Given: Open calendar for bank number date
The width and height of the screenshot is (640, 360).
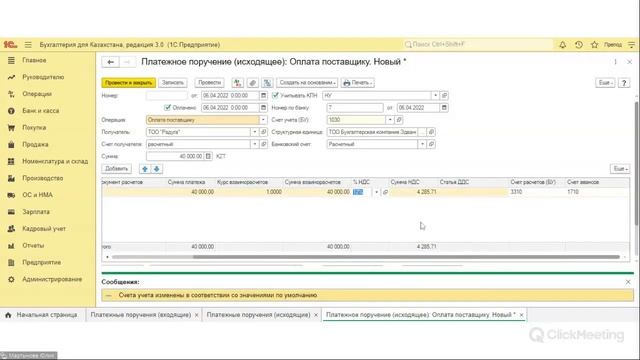Looking at the screenshot, I should [444, 108].
